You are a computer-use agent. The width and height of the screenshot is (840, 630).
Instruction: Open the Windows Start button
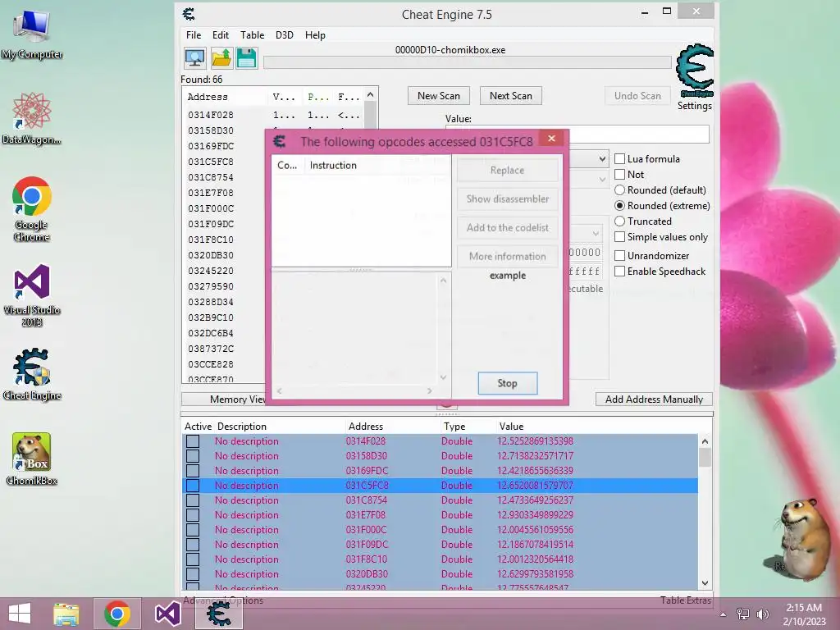(20, 614)
